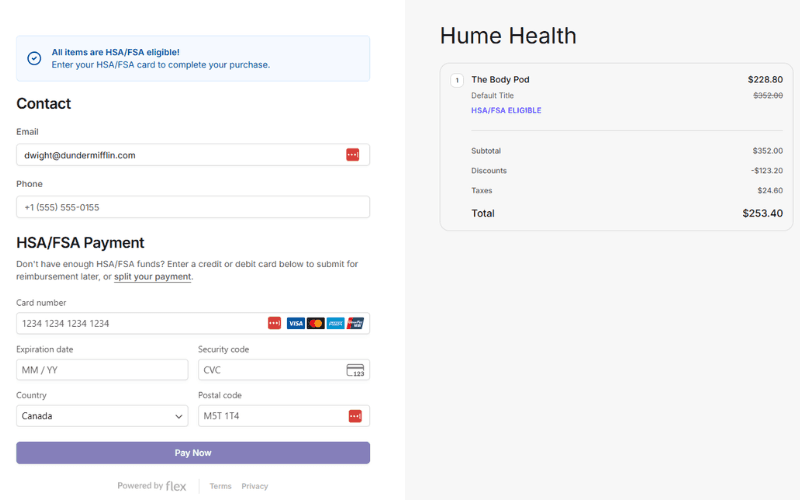The height and width of the screenshot is (500, 800).
Task: Focus the Email input field
Action: [193, 155]
